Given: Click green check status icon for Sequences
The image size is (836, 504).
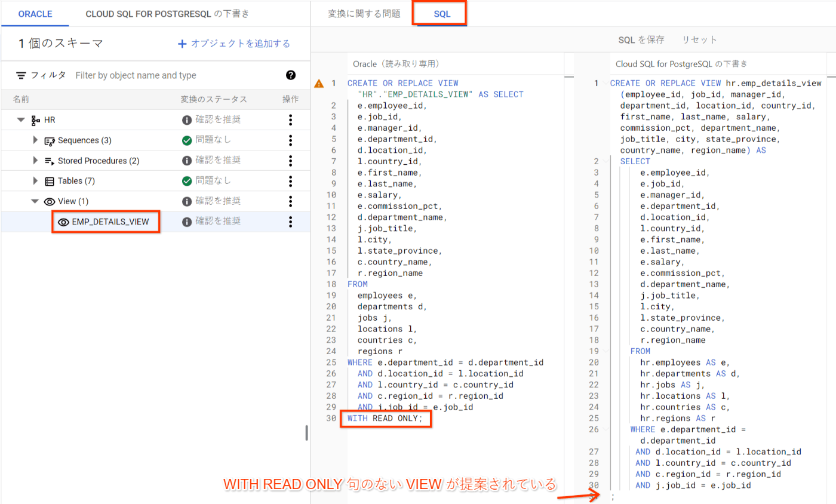Looking at the screenshot, I should 187,140.
